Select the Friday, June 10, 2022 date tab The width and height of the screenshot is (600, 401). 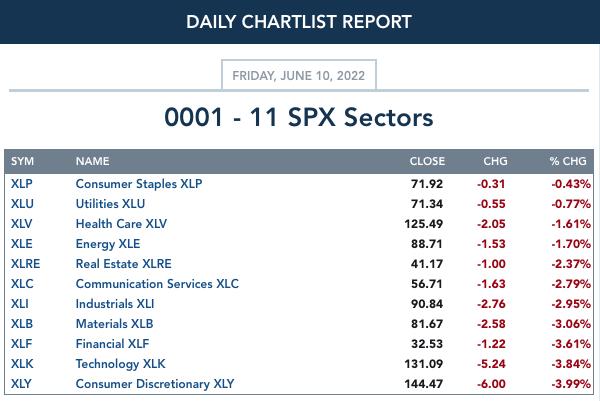click(299, 75)
